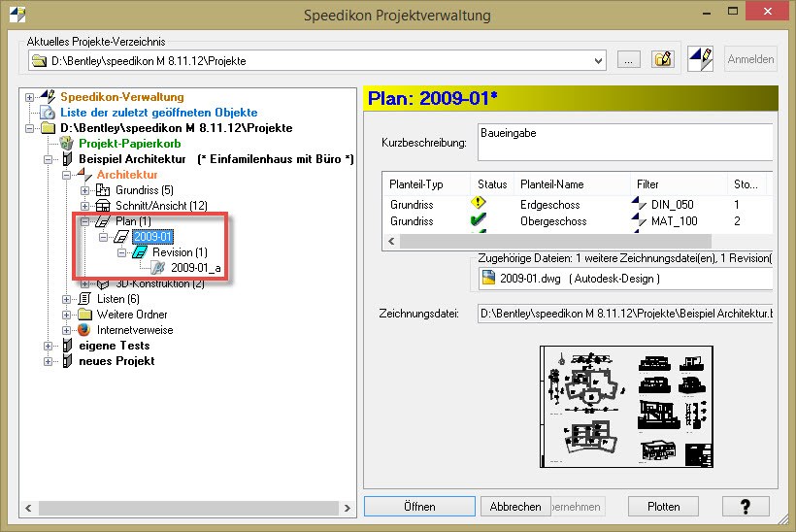Click the Plotten button
The height and width of the screenshot is (532, 796).
click(x=663, y=507)
